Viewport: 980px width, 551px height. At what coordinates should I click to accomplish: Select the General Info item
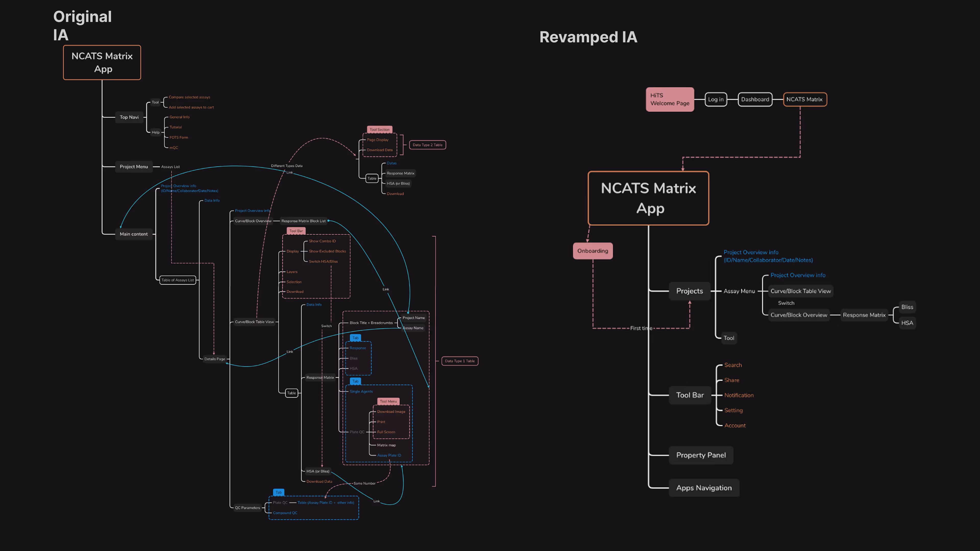pos(179,117)
